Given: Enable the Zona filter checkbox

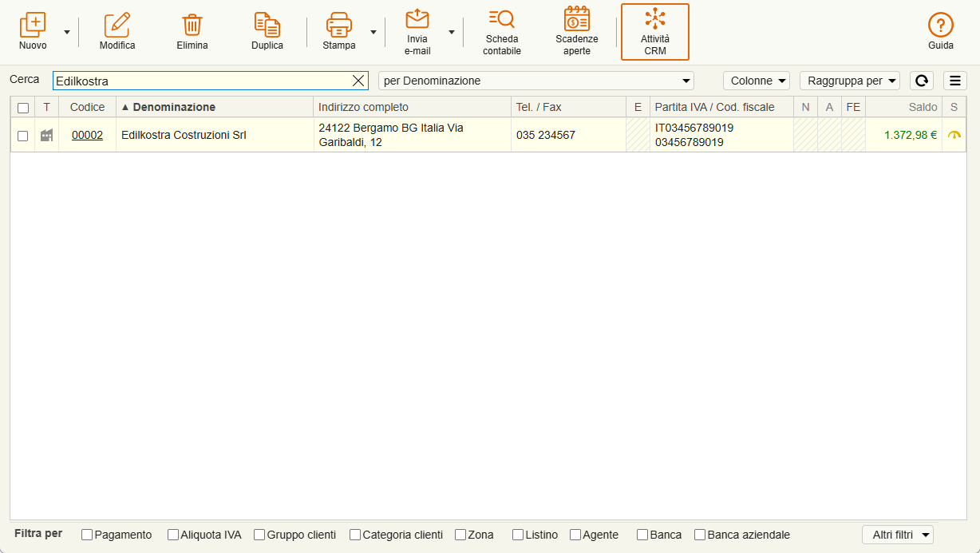Looking at the screenshot, I should click(x=460, y=535).
